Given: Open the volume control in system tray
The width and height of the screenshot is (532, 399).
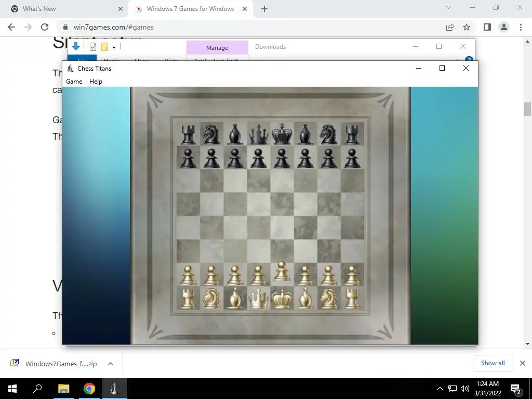Looking at the screenshot, I should pos(465,389).
